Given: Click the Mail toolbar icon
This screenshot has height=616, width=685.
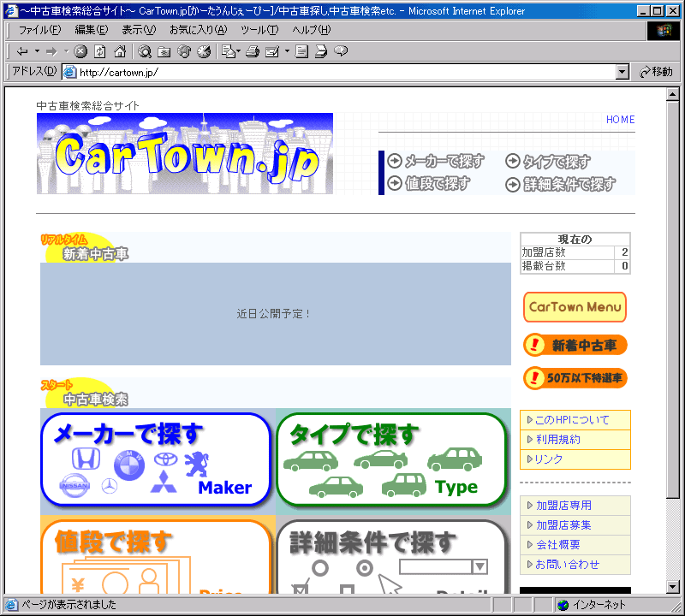Looking at the screenshot, I should click(x=229, y=51).
